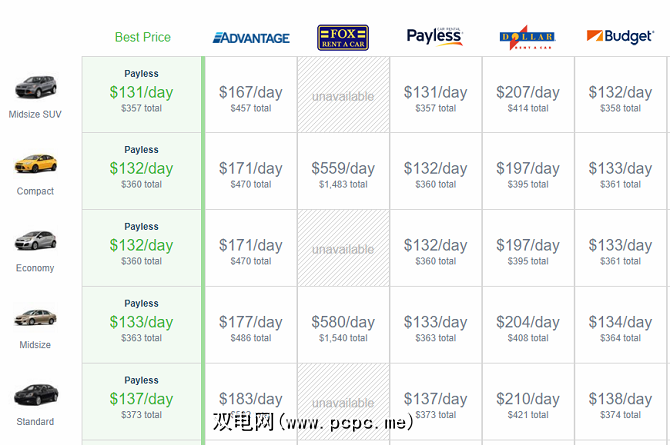Screen dimensions: 670x445
Task: Select the Midsize SUV car image
Action: coord(35,88)
